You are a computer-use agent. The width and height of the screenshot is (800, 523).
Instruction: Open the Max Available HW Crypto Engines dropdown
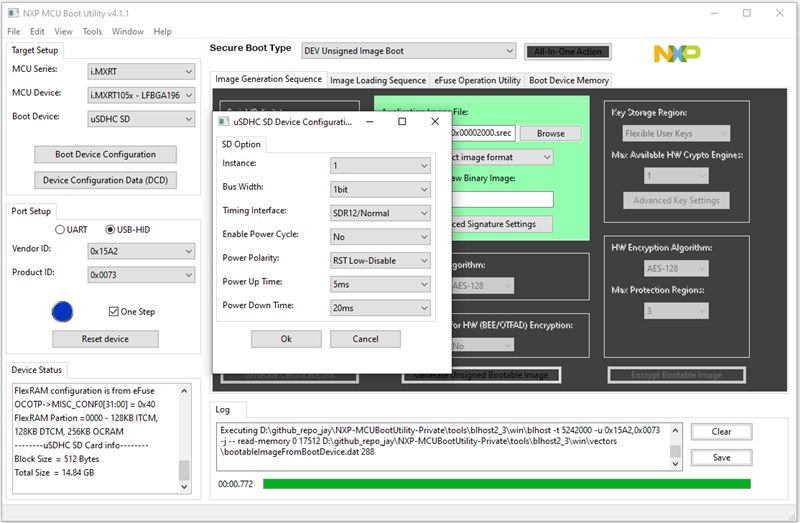(677, 176)
